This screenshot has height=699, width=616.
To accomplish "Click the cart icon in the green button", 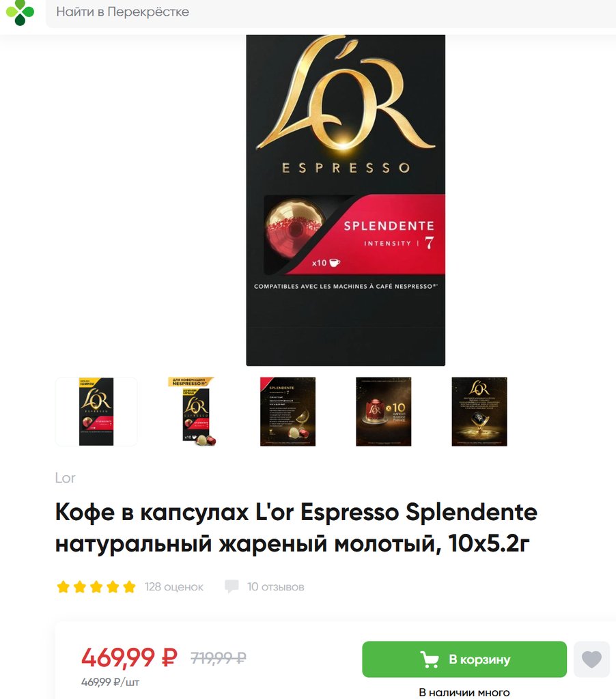I will (x=430, y=659).
